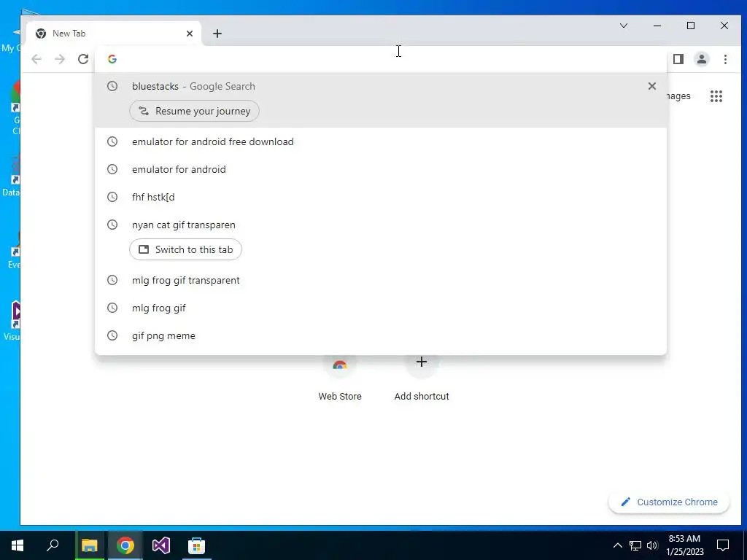Click the taskbar clock 8:53 AM

(684, 545)
